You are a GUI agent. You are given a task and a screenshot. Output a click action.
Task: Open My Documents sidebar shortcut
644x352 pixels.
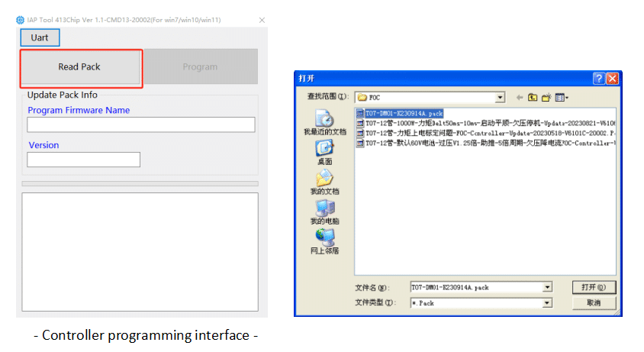pos(325,182)
